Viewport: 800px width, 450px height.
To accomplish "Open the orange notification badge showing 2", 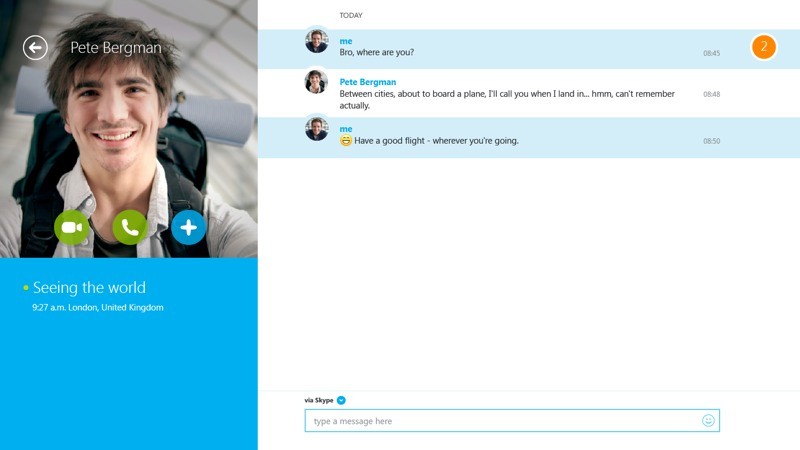I will (764, 47).
